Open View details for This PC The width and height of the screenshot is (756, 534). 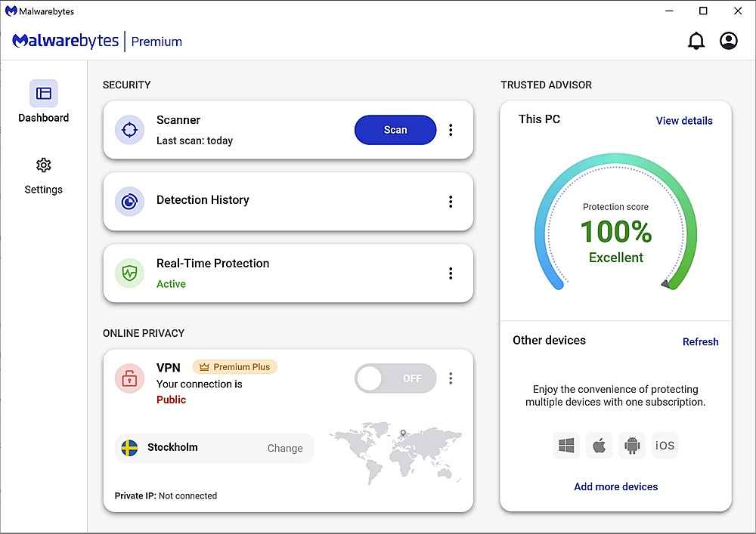pos(683,121)
